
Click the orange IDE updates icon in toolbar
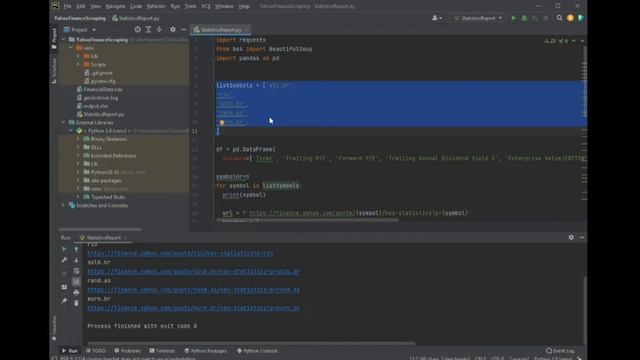click(570, 18)
